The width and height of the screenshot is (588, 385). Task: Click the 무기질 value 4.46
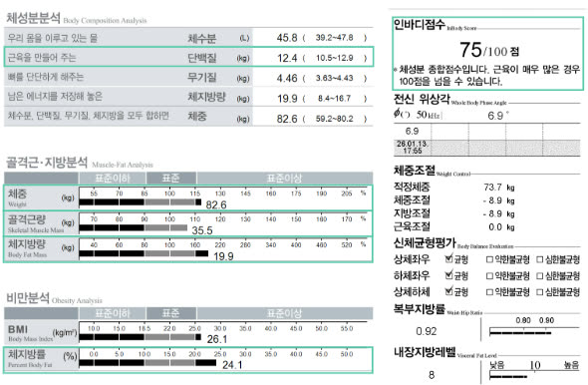click(x=287, y=79)
